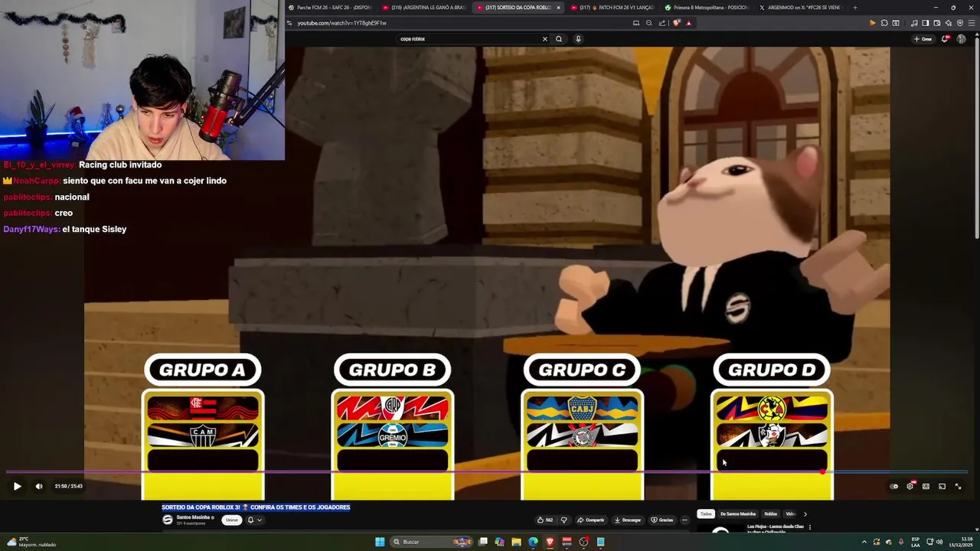Select the Roblox filter chip
This screenshot has height=551, width=980.
[x=771, y=514]
